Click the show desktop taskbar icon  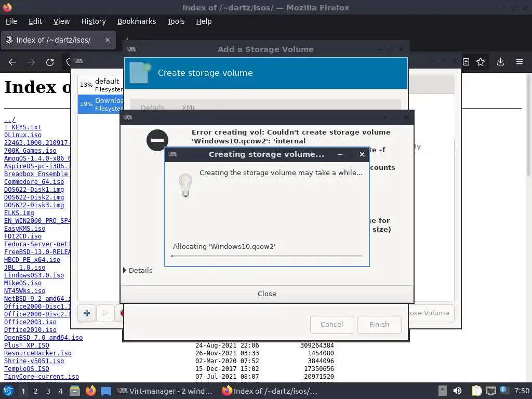pyautogui.click(x=106, y=391)
